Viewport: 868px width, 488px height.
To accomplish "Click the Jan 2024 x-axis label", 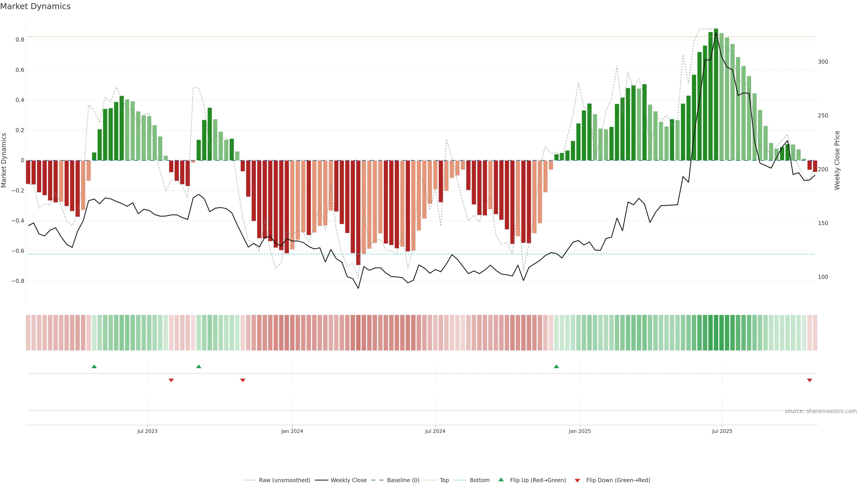I will [292, 431].
